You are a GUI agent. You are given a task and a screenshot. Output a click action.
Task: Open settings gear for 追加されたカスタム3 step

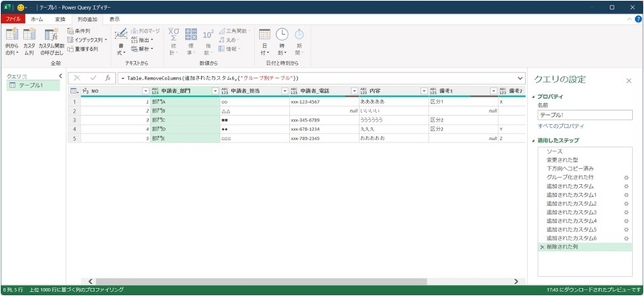coord(626,212)
